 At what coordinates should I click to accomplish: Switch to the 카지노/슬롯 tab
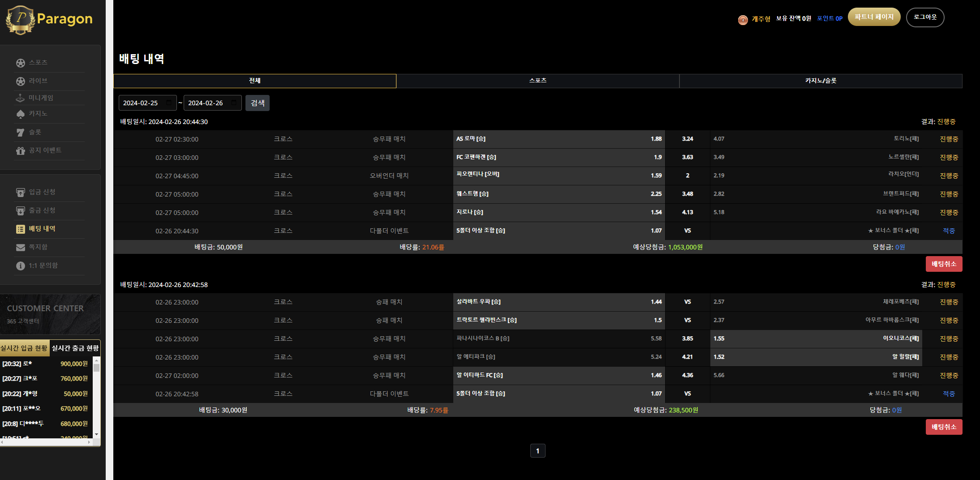point(821,81)
